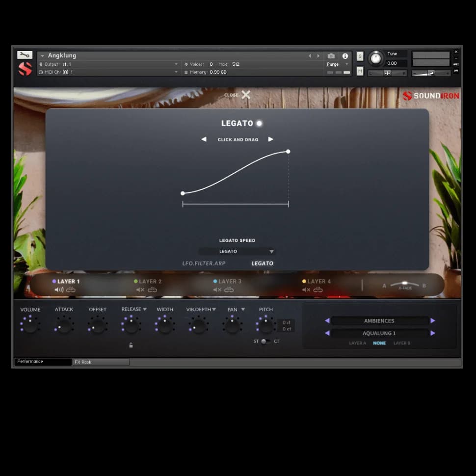Image resolution: width=476 pixels, height=476 pixels.
Task: Mute Layer 1 speaker icon
Action: 59,290
